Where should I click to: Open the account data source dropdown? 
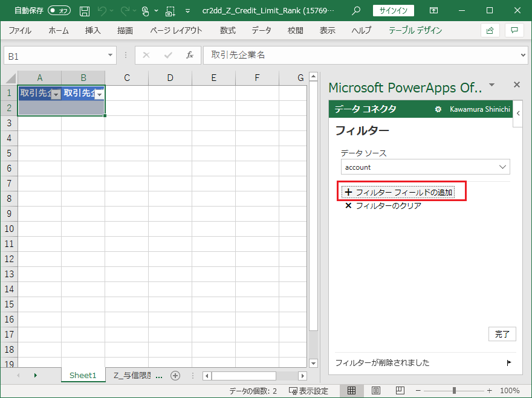426,167
